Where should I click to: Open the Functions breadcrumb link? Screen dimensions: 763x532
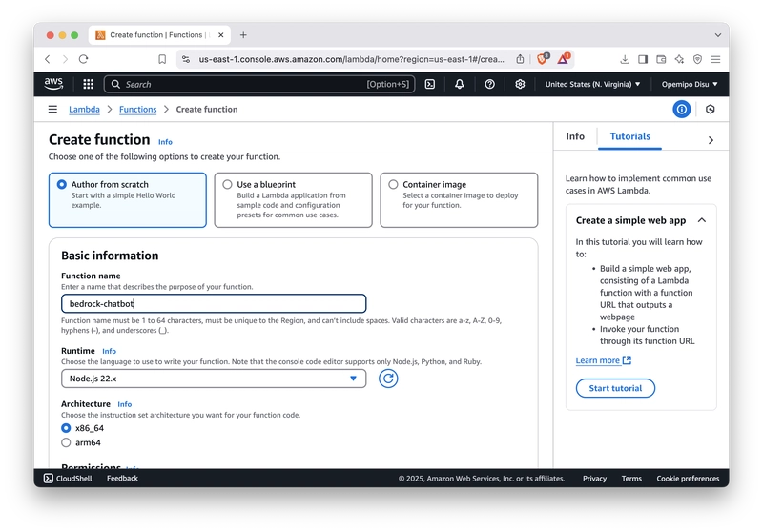tap(137, 110)
